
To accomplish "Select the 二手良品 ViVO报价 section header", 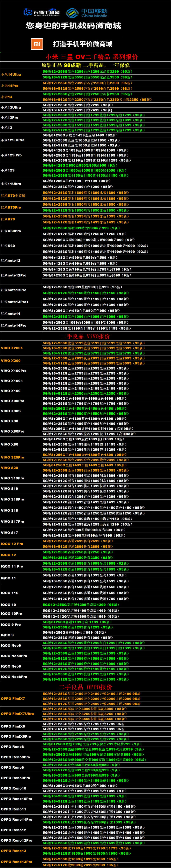I will point(85,336).
